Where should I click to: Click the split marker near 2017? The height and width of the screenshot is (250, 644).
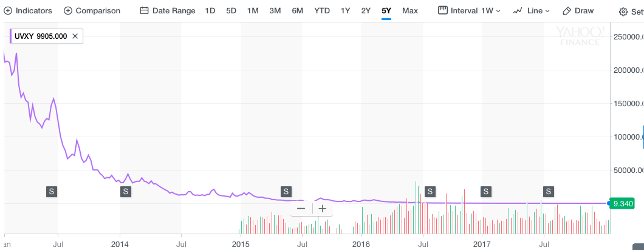coord(485,192)
